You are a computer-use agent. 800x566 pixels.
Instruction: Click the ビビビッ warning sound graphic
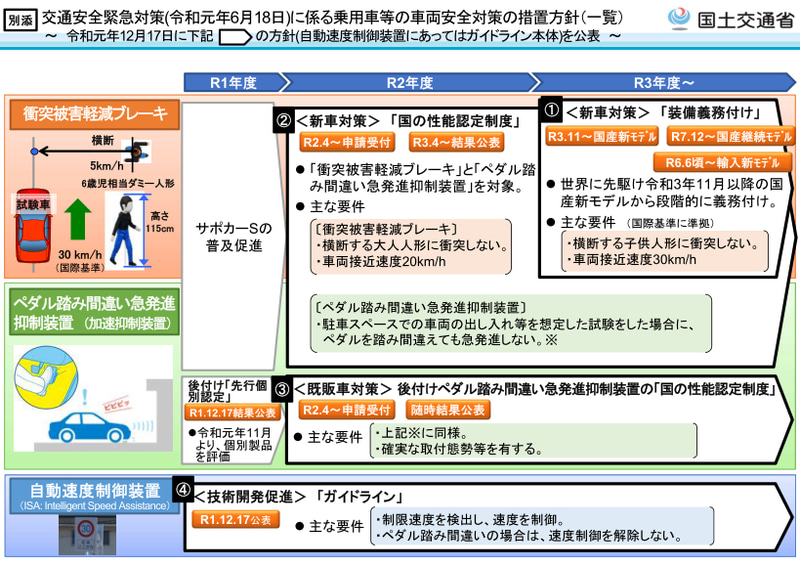[117, 405]
